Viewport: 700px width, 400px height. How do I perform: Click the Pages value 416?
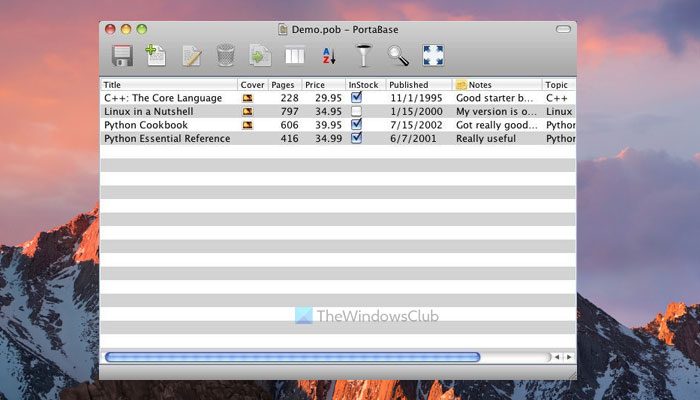tap(290, 138)
